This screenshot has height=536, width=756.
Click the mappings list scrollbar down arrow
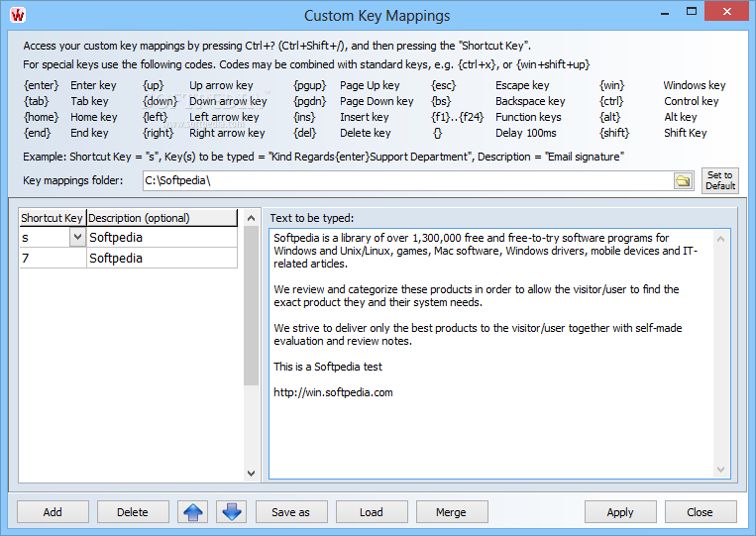click(x=251, y=474)
